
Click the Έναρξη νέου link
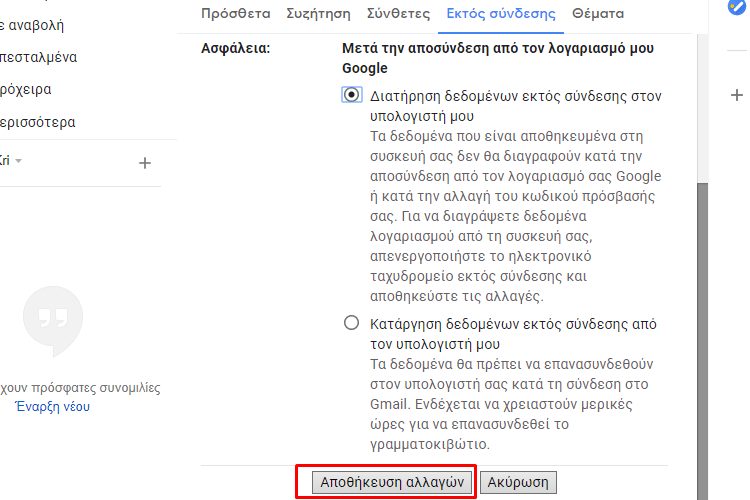pyautogui.click(x=53, y=407)
